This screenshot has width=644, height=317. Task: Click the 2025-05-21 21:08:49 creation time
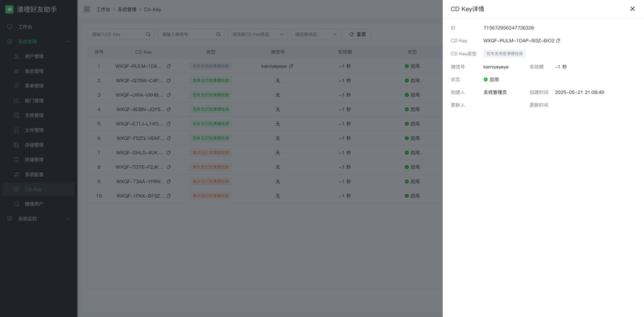tap(580, 93)
